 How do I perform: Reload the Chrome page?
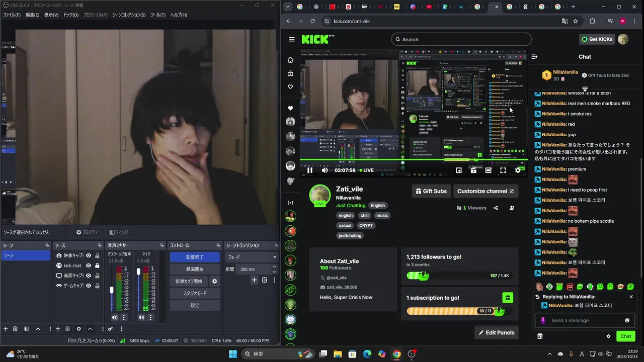pos(312,21)
